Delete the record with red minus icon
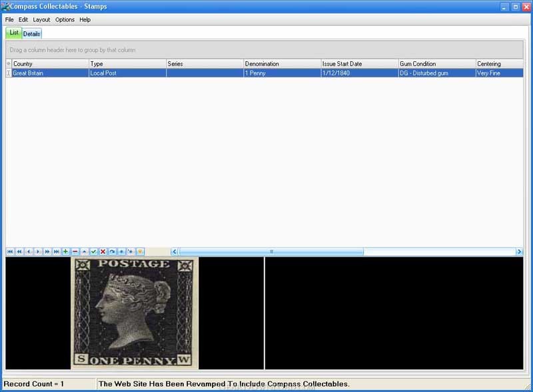533x392 pixels. (x=75, y=252)
